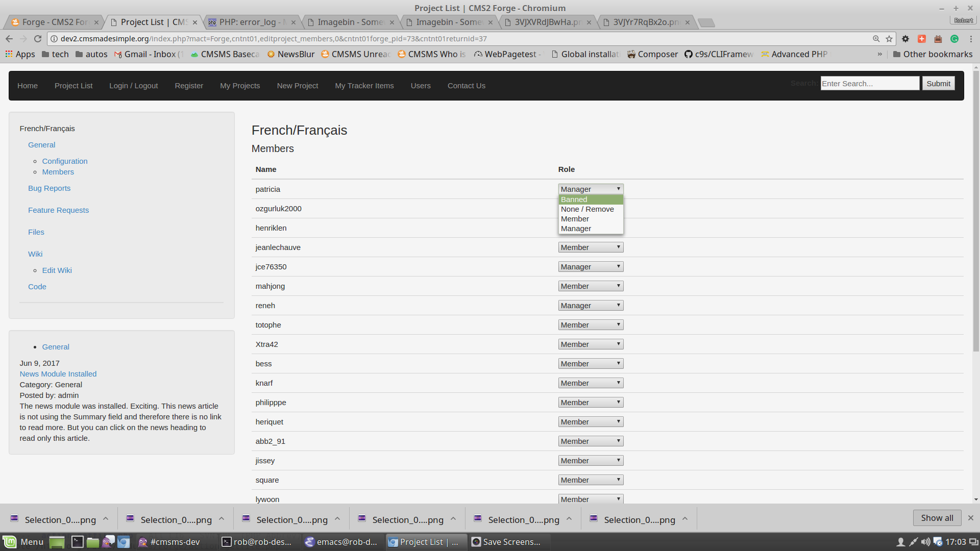Close the Forge - CMS2 Forge tab
The width and height of the screenshot is (980, 551).
point(96,22)
